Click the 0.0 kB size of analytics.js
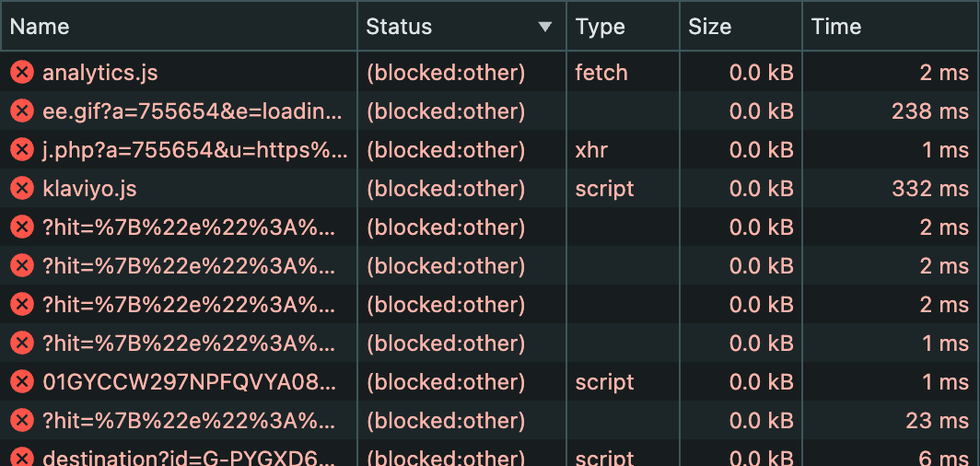 pyautogui.click(x=761, y=73)
